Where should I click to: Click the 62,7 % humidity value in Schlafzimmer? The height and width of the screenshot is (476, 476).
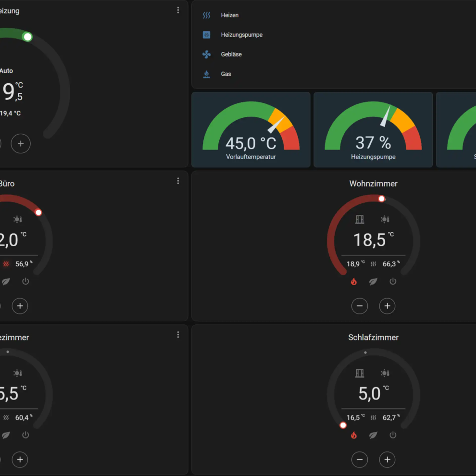point(391,418)
